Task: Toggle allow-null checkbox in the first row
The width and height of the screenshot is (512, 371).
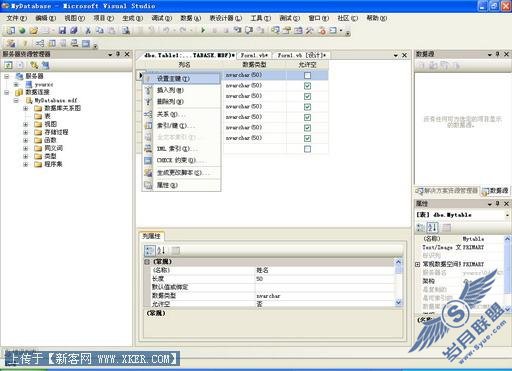Action: click(x=307, y=75)
